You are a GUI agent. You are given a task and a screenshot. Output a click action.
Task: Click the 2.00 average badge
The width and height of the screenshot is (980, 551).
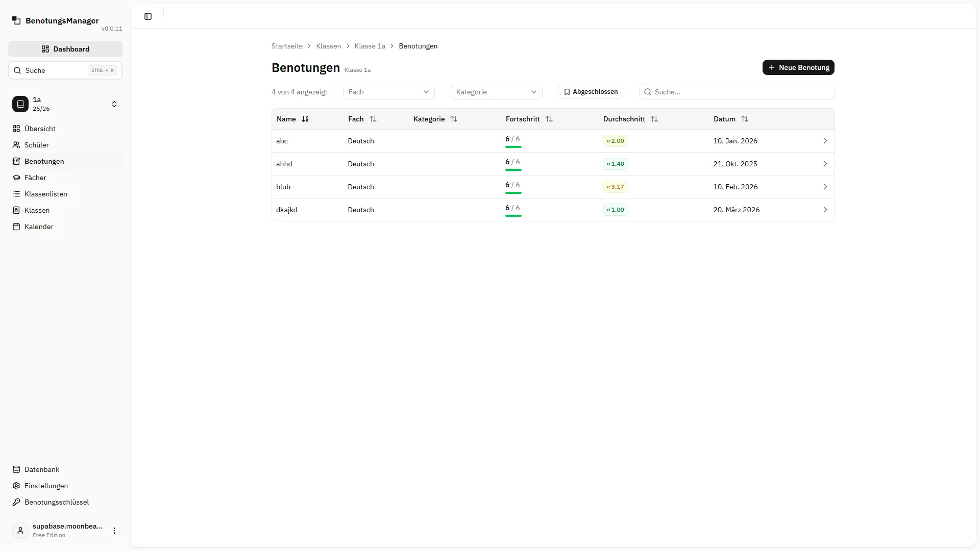[x=615, y=141]
